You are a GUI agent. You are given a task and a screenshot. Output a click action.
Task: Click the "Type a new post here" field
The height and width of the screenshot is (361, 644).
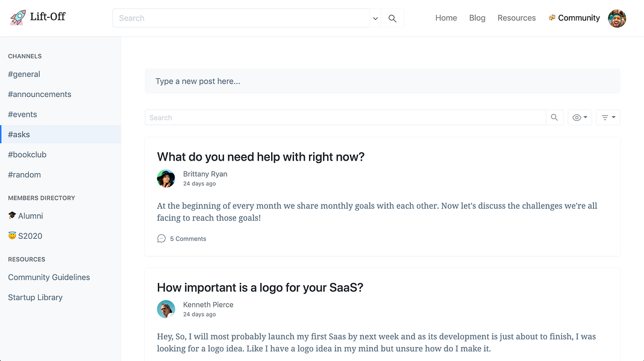click(x=382, y=81)
